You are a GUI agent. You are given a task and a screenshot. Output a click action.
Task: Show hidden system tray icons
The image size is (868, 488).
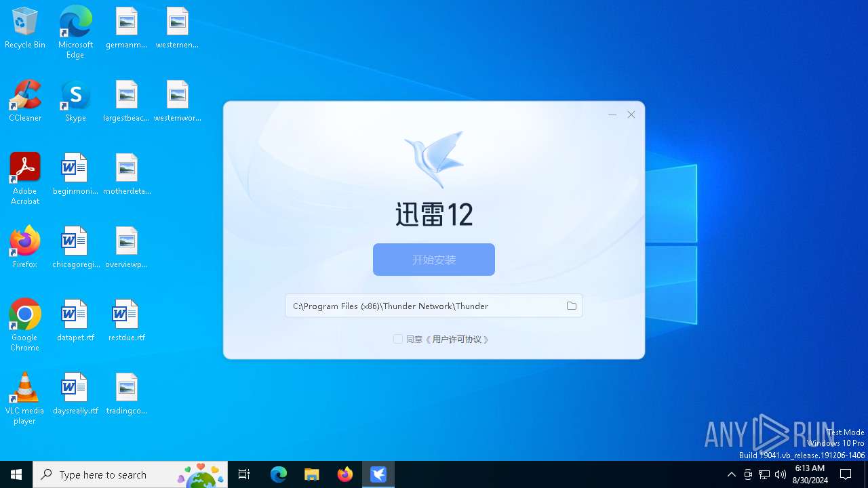point(731,474)
